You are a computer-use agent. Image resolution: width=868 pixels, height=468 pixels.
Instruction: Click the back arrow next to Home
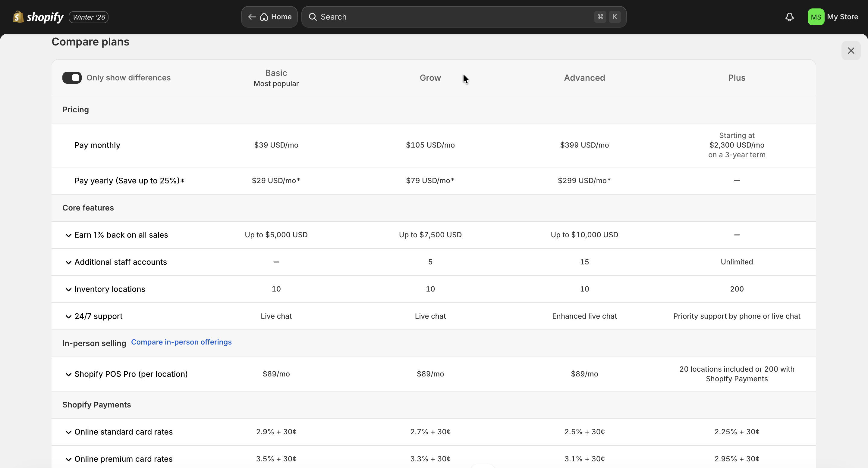(251, 17)
